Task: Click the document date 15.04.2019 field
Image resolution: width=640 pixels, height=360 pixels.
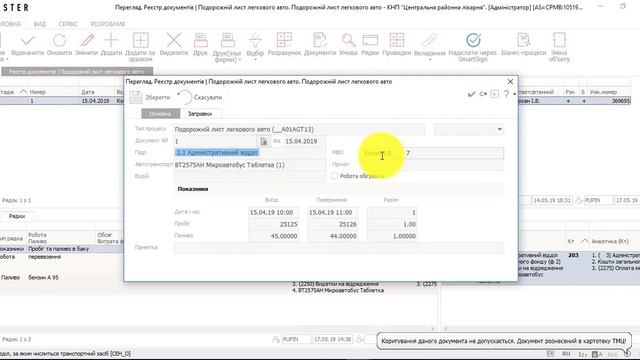Action: 304,141
